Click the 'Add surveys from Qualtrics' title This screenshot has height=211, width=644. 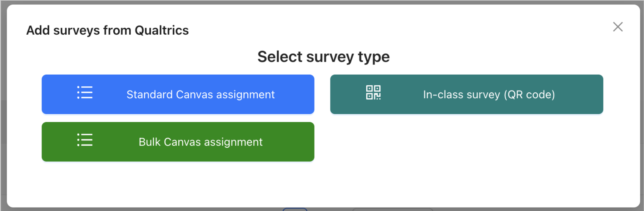pos(107,30)
